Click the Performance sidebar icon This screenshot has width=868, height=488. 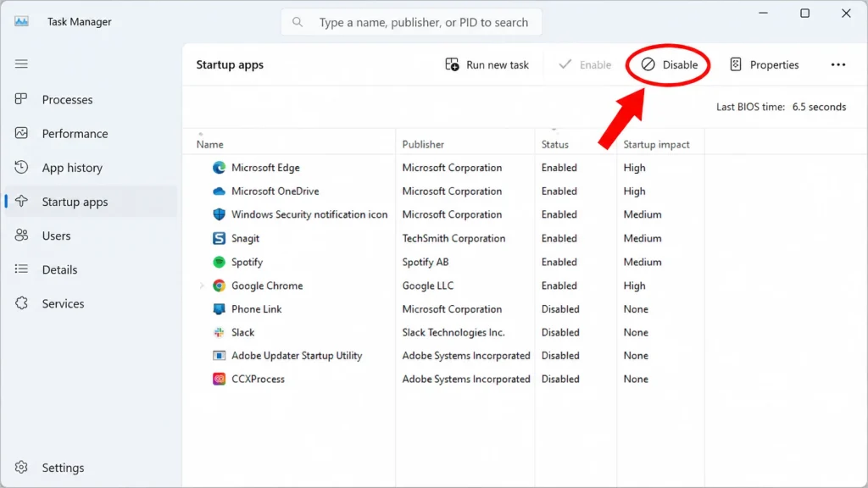click(21, 133)
